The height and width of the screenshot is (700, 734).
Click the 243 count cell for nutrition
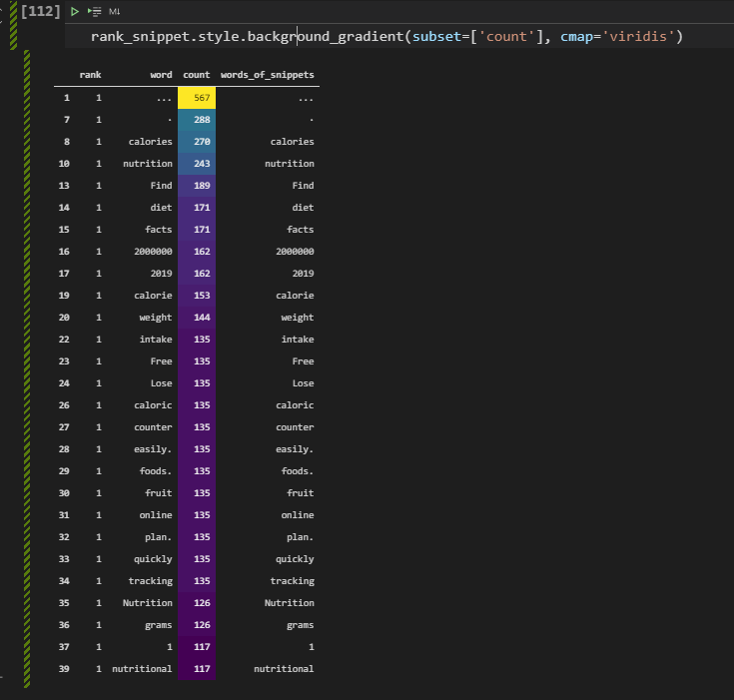pyautogui.click(x=197, y=164)
